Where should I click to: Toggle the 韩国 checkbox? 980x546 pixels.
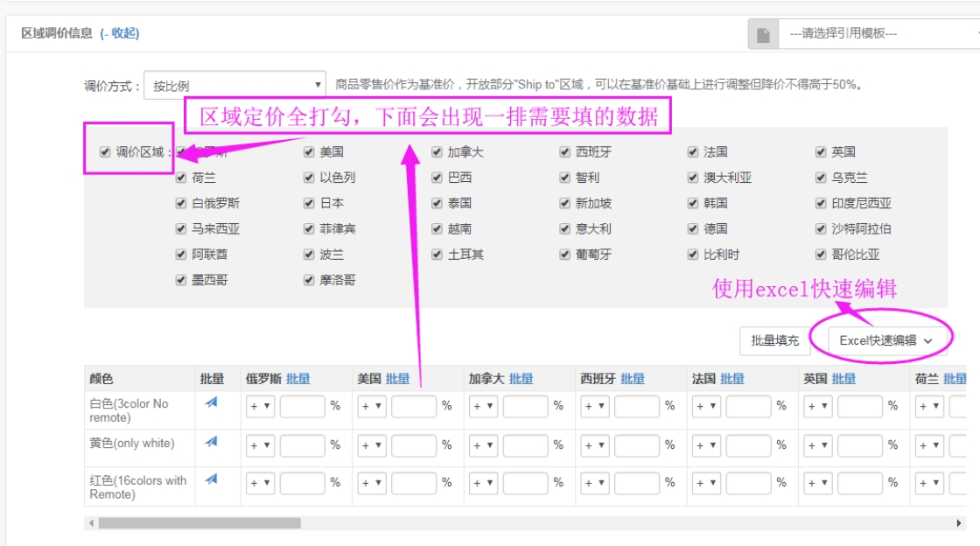pos(692,203)
